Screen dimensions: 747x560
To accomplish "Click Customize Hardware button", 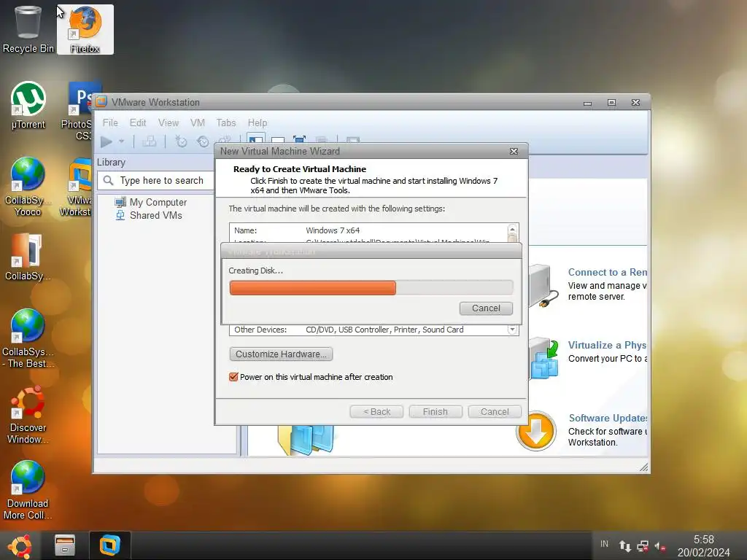I will (x=281, y=354).
